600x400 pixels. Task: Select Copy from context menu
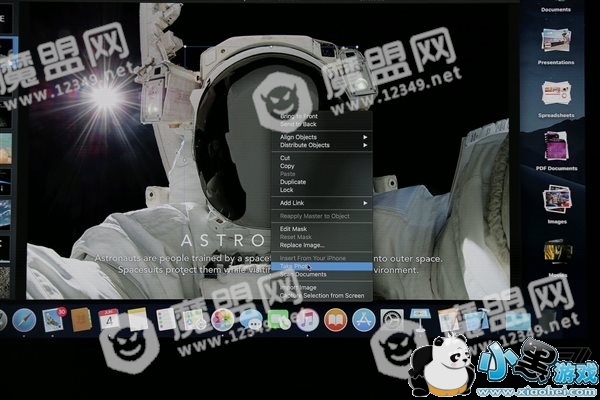322,166
